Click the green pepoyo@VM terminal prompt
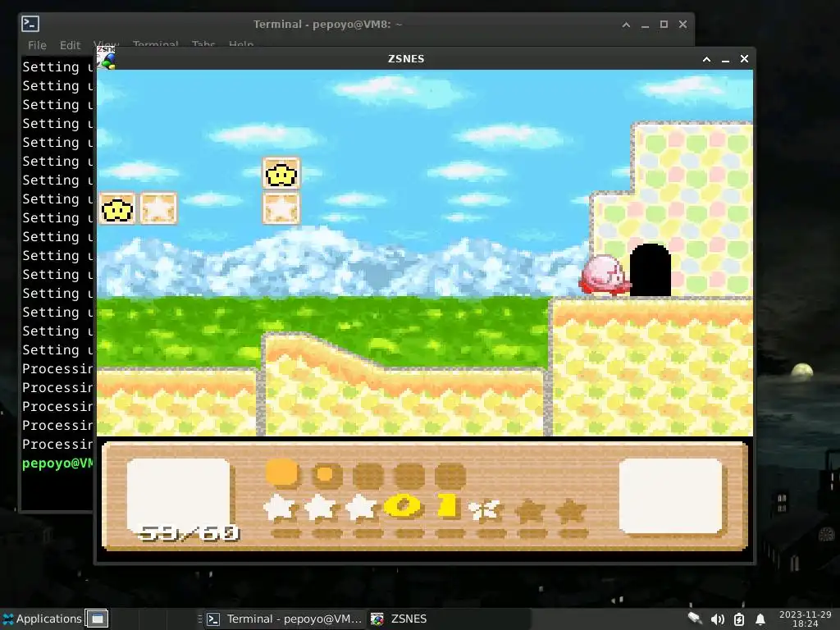The height and width of the screenshot is (630, 840). tap(57, 463)
